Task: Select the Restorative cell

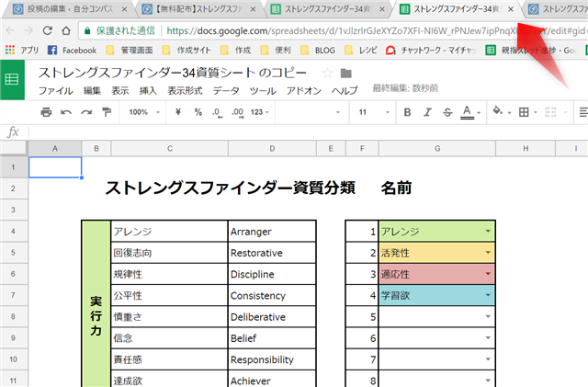Action: click(x=272, y=253)
